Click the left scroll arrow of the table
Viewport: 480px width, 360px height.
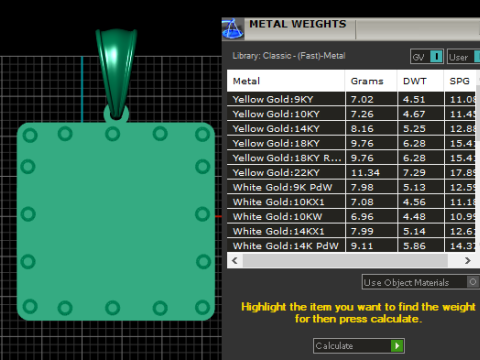[x=235, y=260]
